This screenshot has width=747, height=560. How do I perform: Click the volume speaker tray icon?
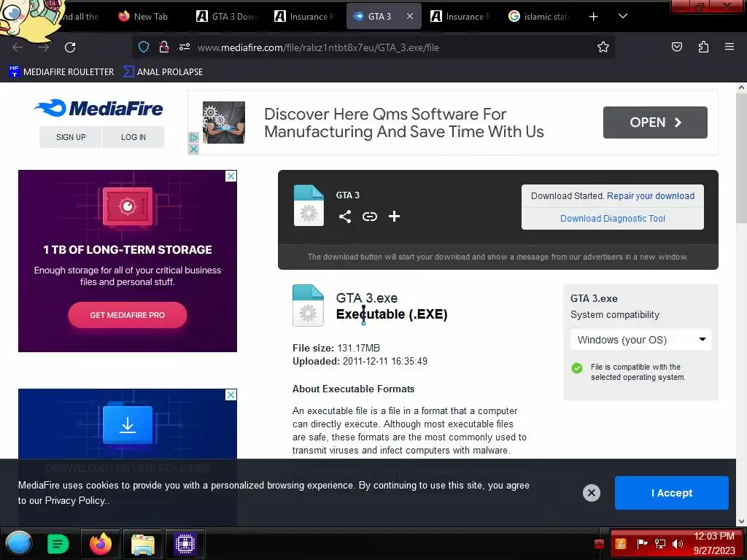tap(677, 544)
